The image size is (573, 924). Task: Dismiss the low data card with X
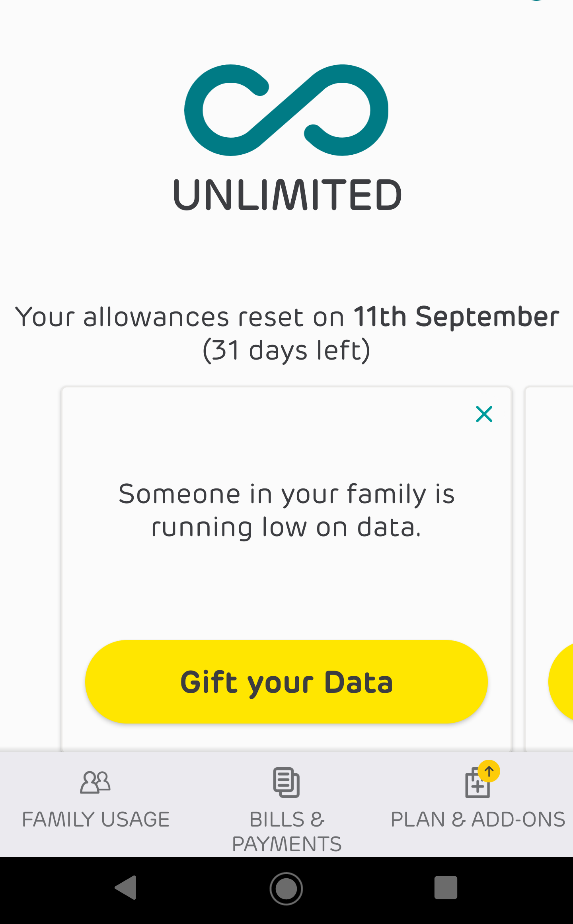pos(484,414)
